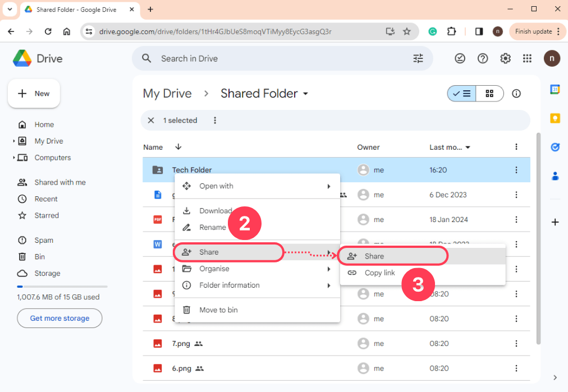Open advanced search options in Drive
The width and height of the screenshot is (568, 392).
coord(418,58)
